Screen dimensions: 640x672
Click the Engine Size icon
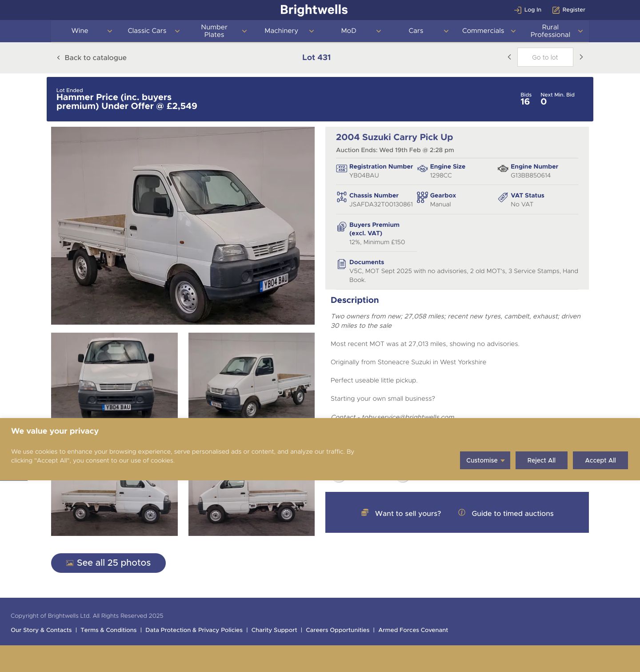422,169
